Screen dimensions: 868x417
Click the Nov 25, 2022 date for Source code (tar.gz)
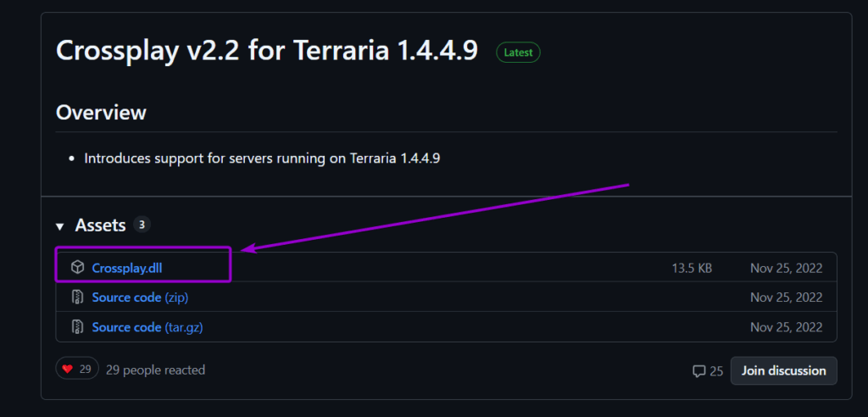786,327
